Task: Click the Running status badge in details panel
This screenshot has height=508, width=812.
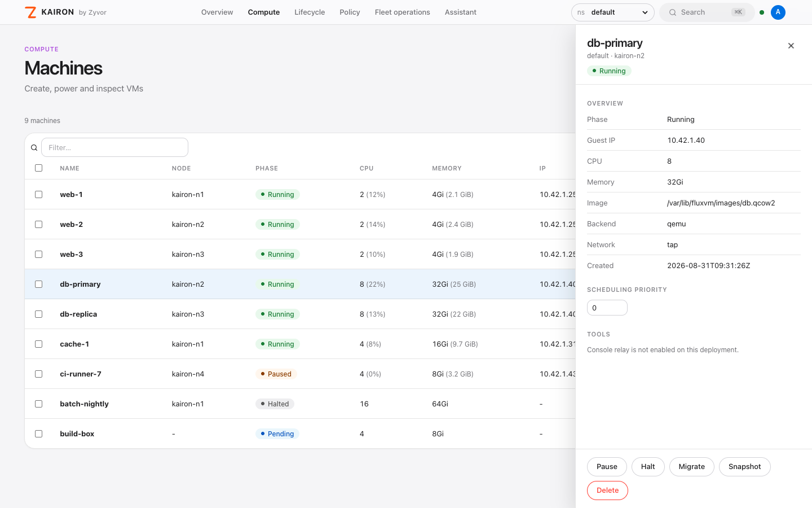Action: tap(609, 71)
